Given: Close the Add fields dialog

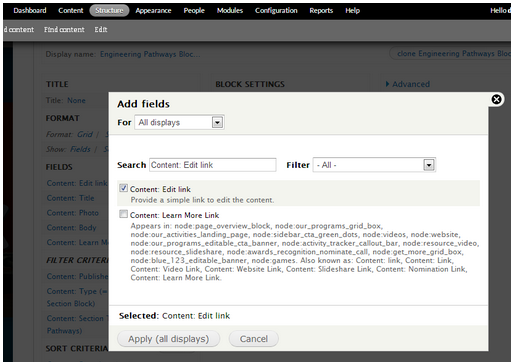Looking at the screenshot, I should click(x=496, y=99).
